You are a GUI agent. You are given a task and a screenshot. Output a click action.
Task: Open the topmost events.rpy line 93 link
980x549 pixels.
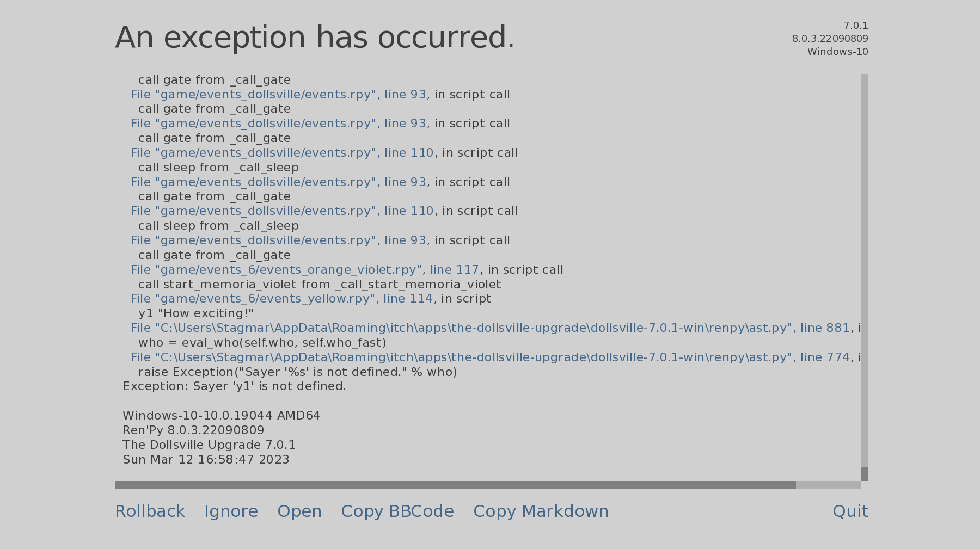pos(278,95)
